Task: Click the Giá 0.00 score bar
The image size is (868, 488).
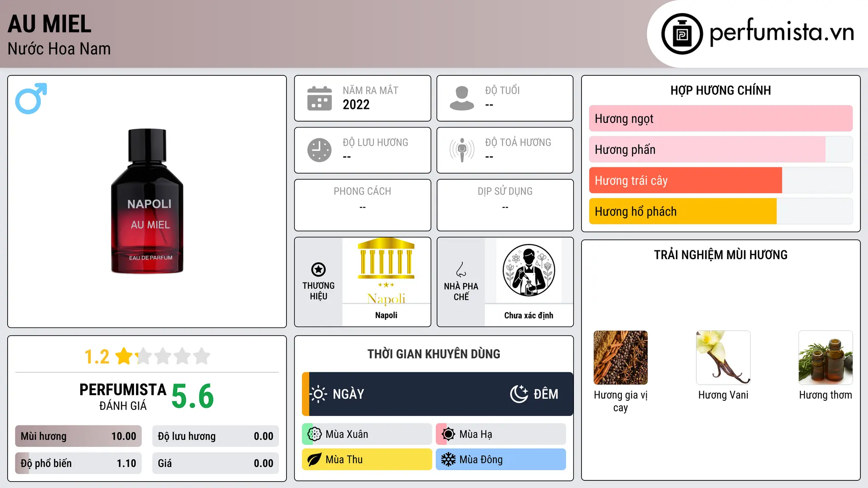Action: pyautogui.click(x=215, y=463)
